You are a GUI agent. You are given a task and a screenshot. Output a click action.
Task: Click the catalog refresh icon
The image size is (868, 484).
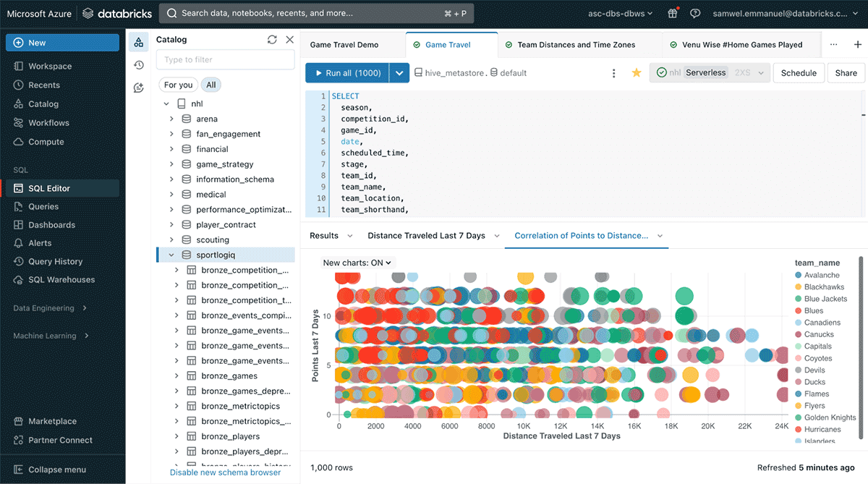272,40
